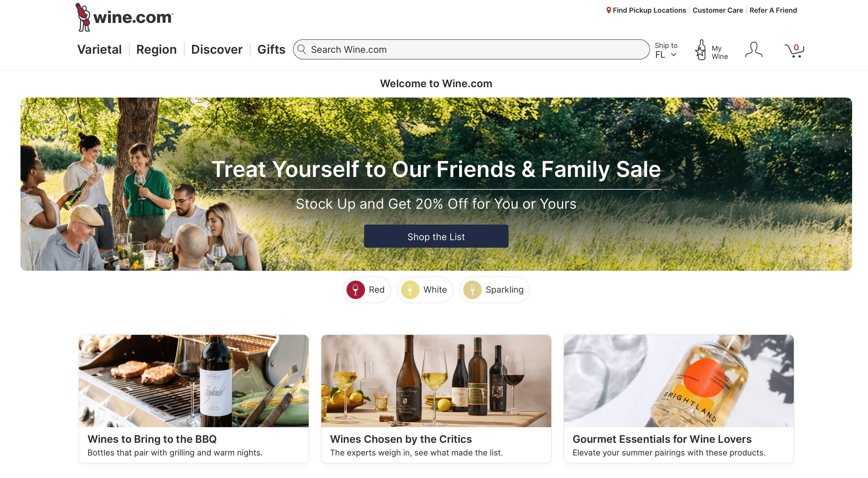Filter by Sparkling wine pill
The image size is (868, 478).
pos(494,290)
